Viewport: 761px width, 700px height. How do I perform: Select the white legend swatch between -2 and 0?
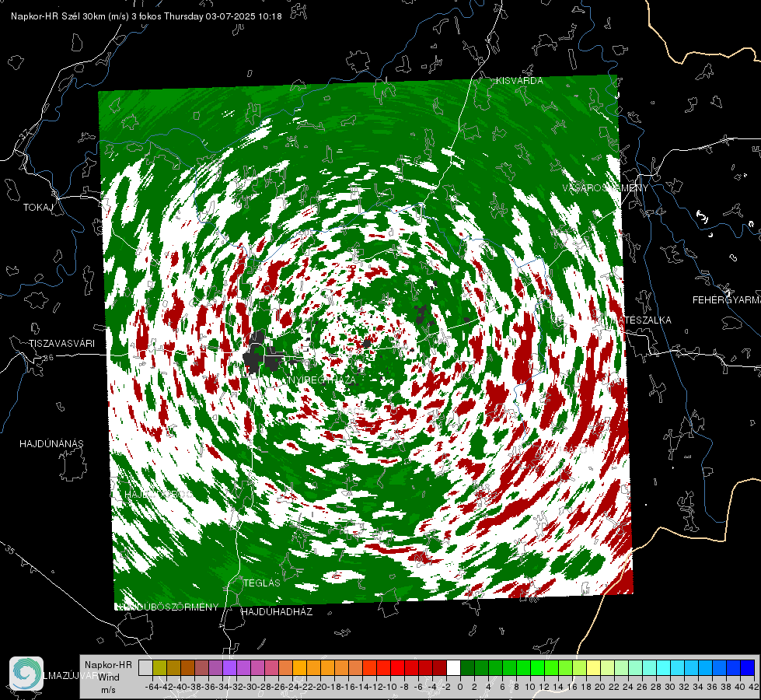point(453,668)
